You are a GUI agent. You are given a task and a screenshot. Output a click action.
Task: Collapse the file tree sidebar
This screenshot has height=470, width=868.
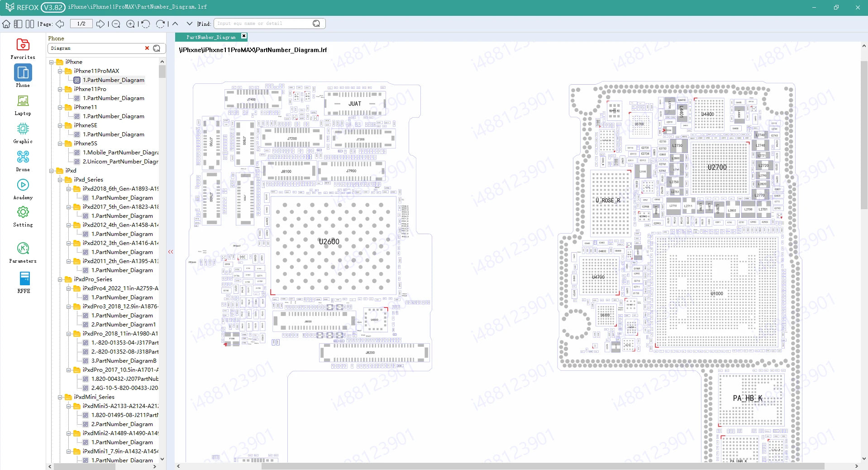coord(171,251)
